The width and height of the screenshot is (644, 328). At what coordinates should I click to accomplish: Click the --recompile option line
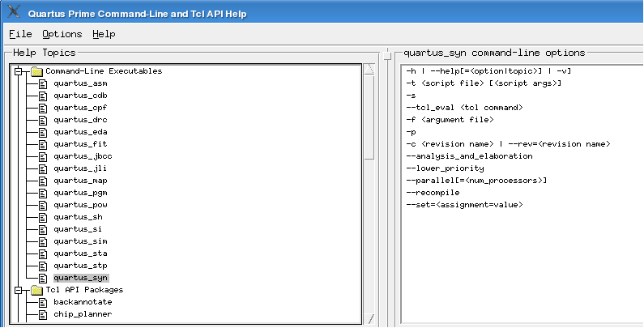(x=433, y=193)
